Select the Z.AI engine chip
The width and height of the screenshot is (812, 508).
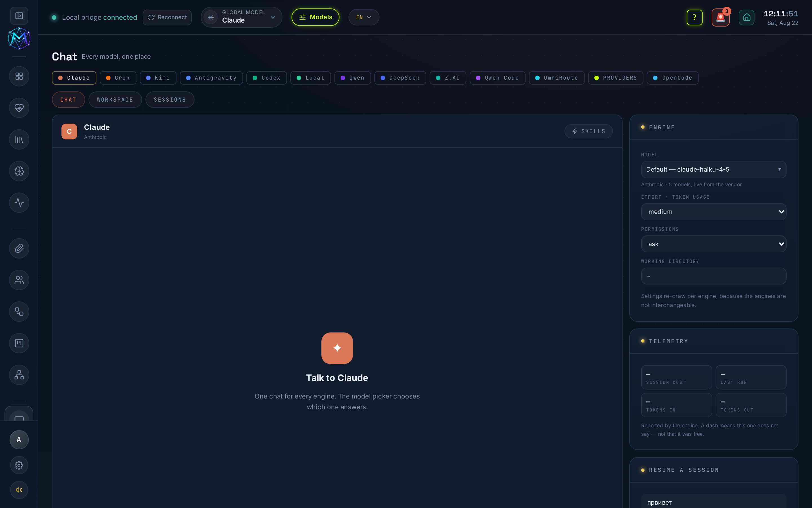tap(448, 78)
